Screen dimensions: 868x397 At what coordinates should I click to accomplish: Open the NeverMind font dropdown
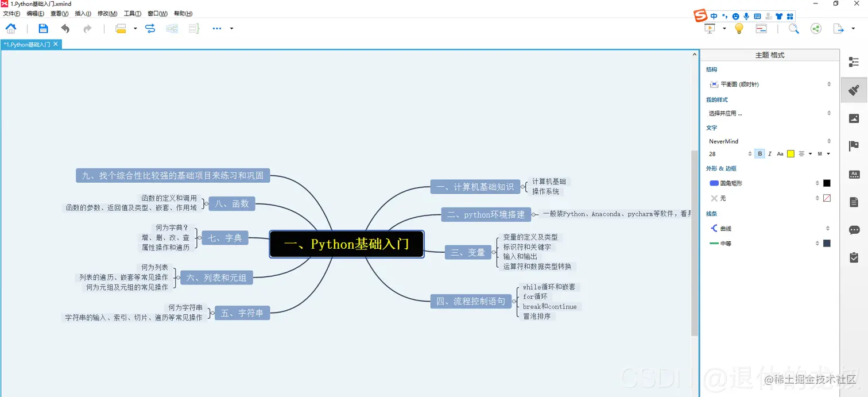click(x=828, y=141)
